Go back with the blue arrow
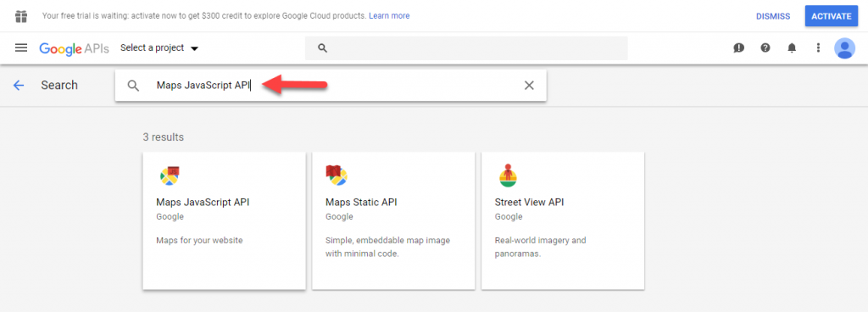 point(19,85)
